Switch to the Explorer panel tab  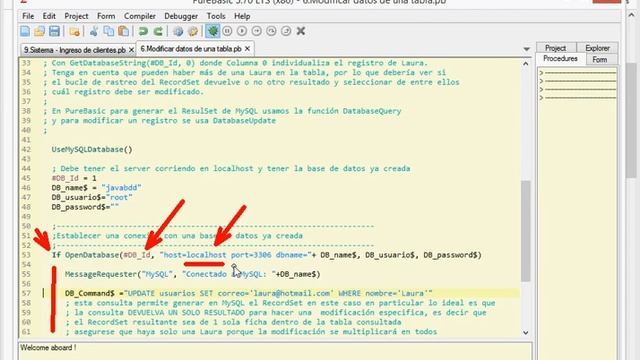pos(597,48)
